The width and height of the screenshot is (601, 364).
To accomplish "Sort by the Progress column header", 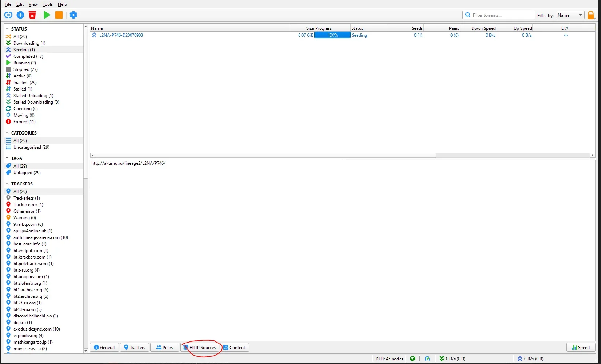I will 332,28.
